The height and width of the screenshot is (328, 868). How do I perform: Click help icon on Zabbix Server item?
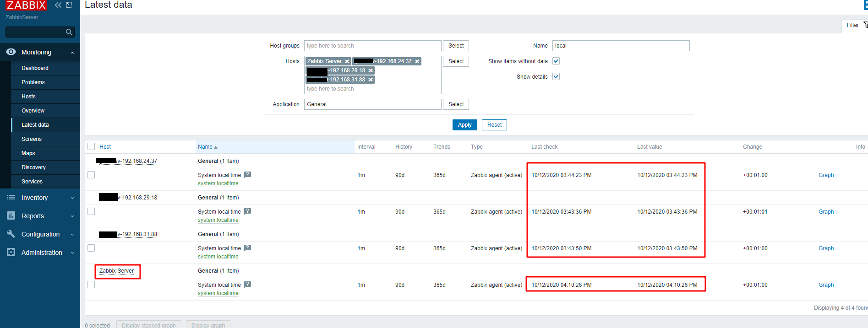coord(247,285)
